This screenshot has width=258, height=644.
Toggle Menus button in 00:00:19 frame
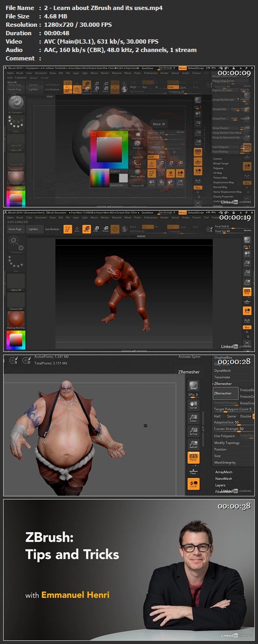click(x=182, y=212)
